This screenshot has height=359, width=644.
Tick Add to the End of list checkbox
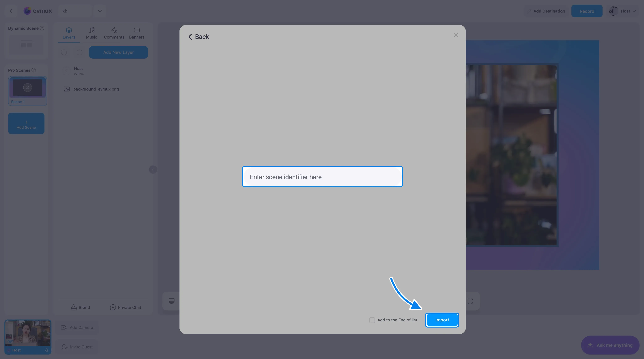372,320
